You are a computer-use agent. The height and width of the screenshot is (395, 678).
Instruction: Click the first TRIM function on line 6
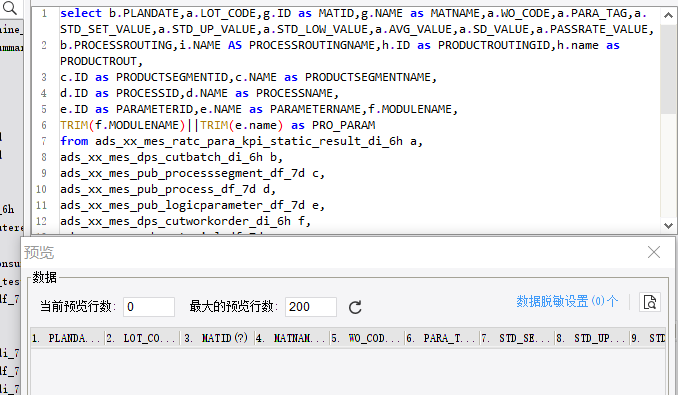[x=74, y=125]
